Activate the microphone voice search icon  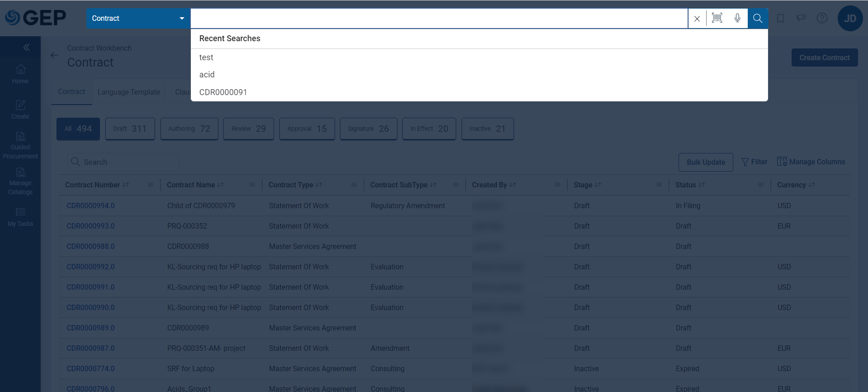click(x=737, y=18)
